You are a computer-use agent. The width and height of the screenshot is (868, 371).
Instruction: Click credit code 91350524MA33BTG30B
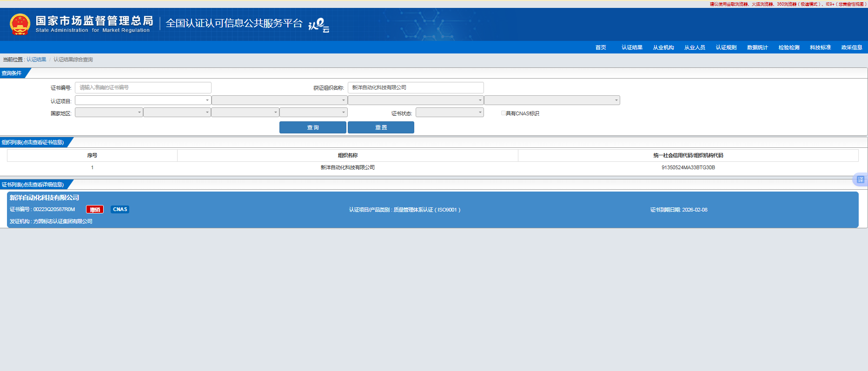(688, 167)
